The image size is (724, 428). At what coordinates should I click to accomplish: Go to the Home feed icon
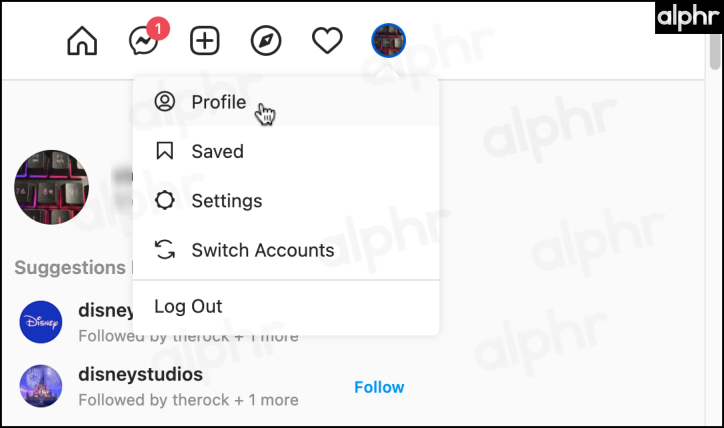(x=82, y=41)
